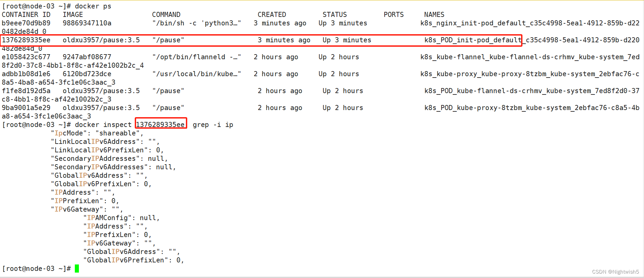Click the CONTAINER ID column header
This screenshot has width=644, height=278.
(x=26, y=15)
